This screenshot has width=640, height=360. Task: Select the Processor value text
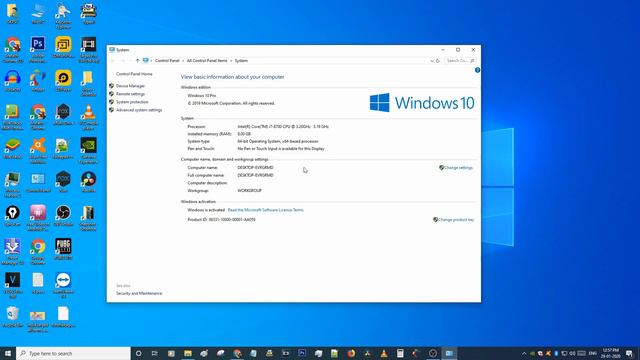click(283, 127)
